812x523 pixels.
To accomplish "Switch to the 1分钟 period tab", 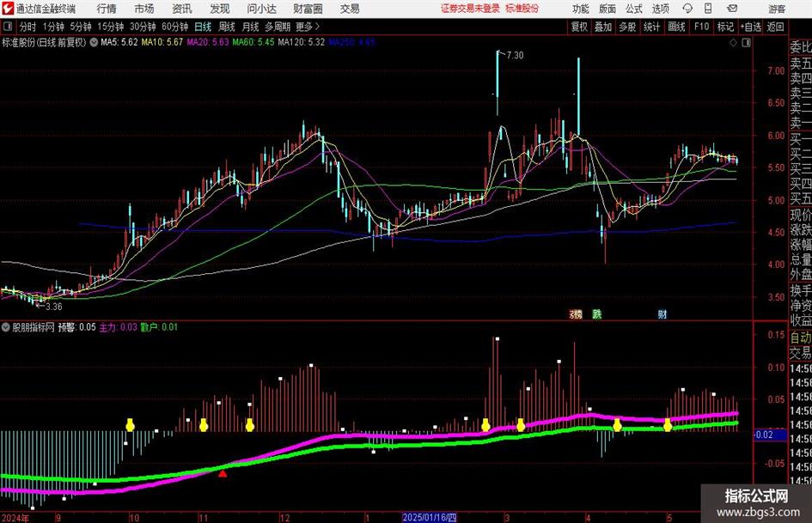I will (53, 27).
